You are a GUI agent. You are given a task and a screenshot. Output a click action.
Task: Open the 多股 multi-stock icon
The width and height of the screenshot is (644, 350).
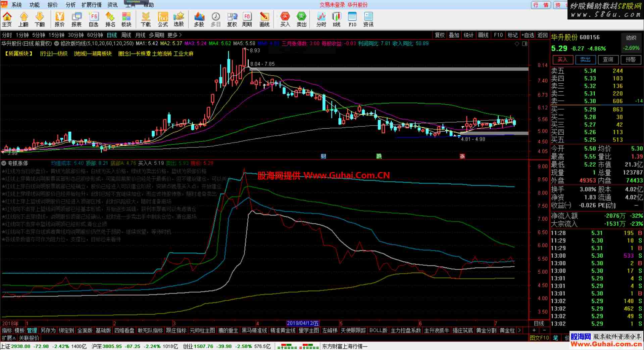pyautogui.click(x=199, y=19)
